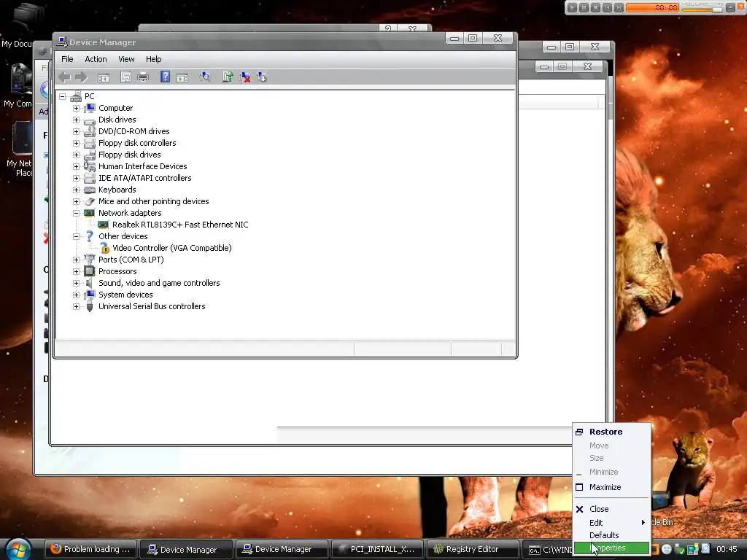The height and width of the screenshot is (560, 747).
Task: Expand the Keyboards category
Action: pos(76,190)
